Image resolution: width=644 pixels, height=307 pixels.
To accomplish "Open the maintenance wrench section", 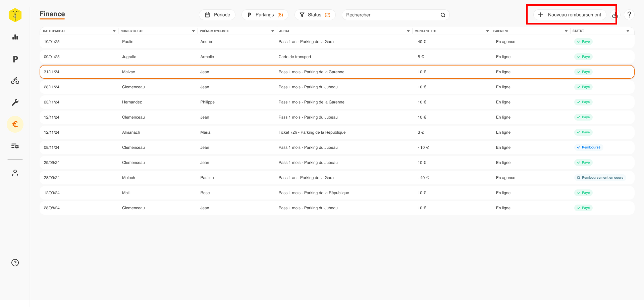I will pos(15,102).
